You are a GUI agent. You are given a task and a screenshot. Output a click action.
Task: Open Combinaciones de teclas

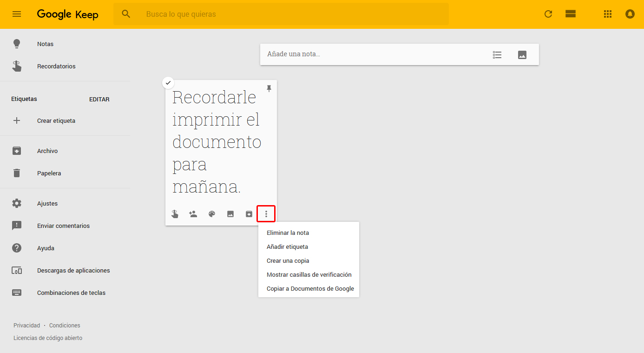(71, 293)
